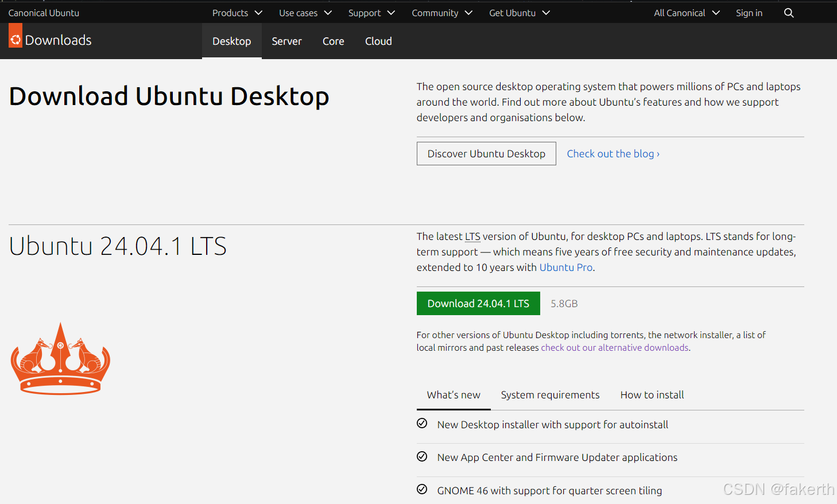Viewport: 837px width, 504px height.
Task: Open the alternative downloads link
Action: pos(615,348)
